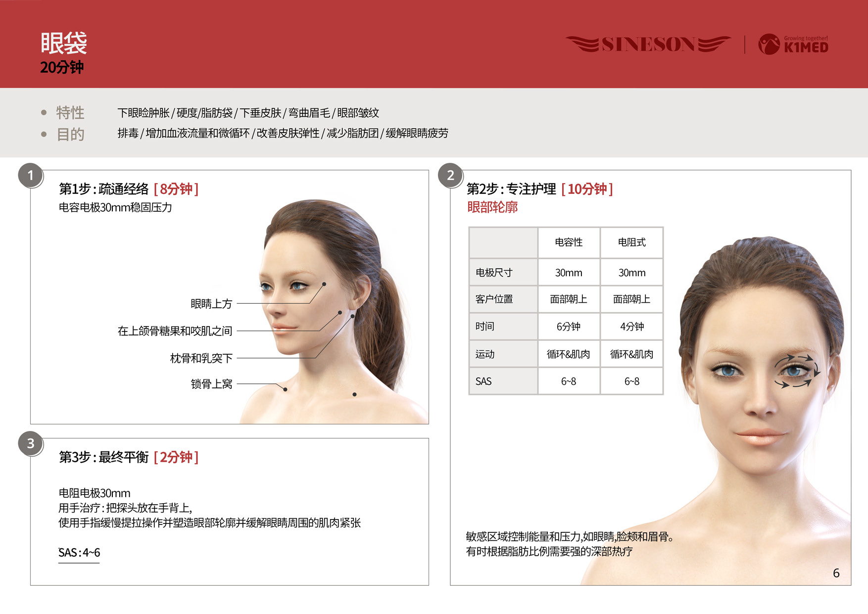868x614 pixels.
Task: Click the 眼袋 page title
Action: (64, 44)
